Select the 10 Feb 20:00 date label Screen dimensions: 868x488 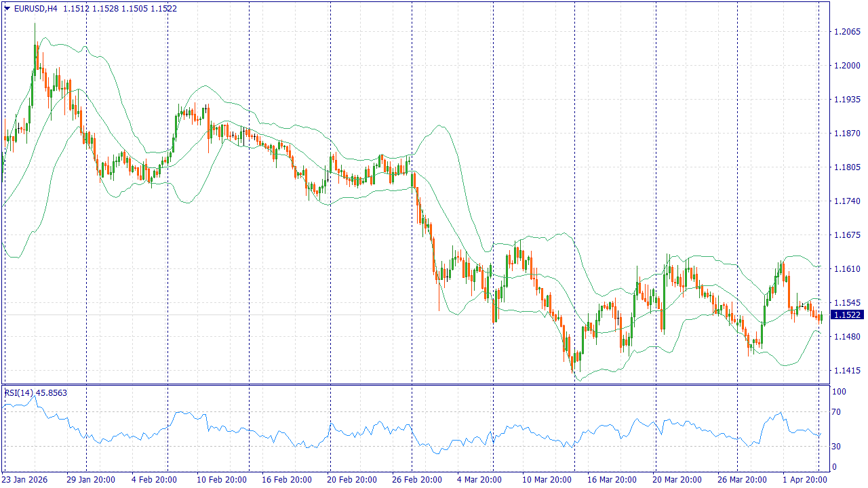point(222,479)
